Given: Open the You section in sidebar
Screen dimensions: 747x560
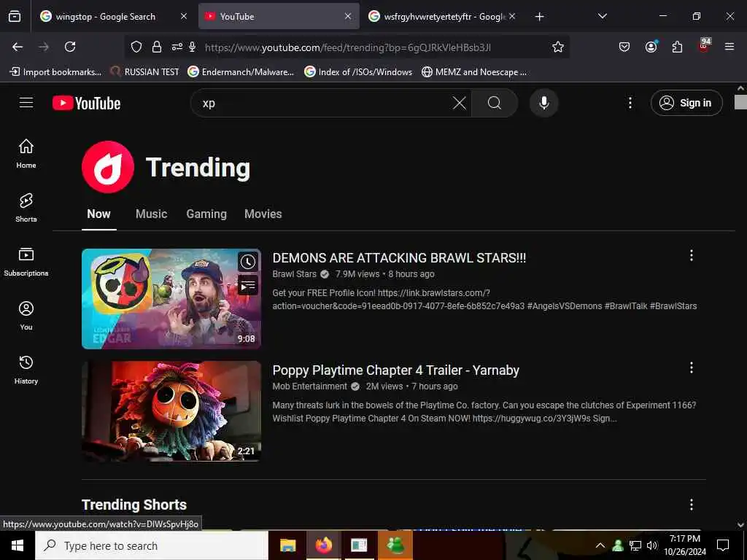Looking at the screenshot, I should click(26, 315).
